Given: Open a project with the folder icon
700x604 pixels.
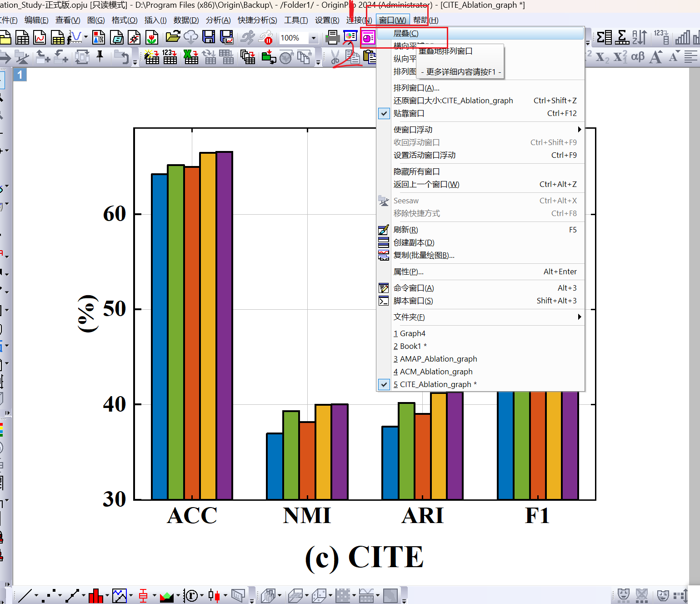Looking at the screenshot, I should click(173, 37).
